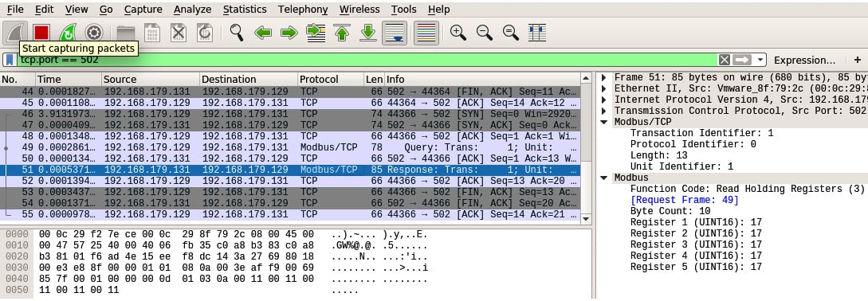Jump to the first packet icon
Screen dimensions: 868x301
tap(342, 33)
